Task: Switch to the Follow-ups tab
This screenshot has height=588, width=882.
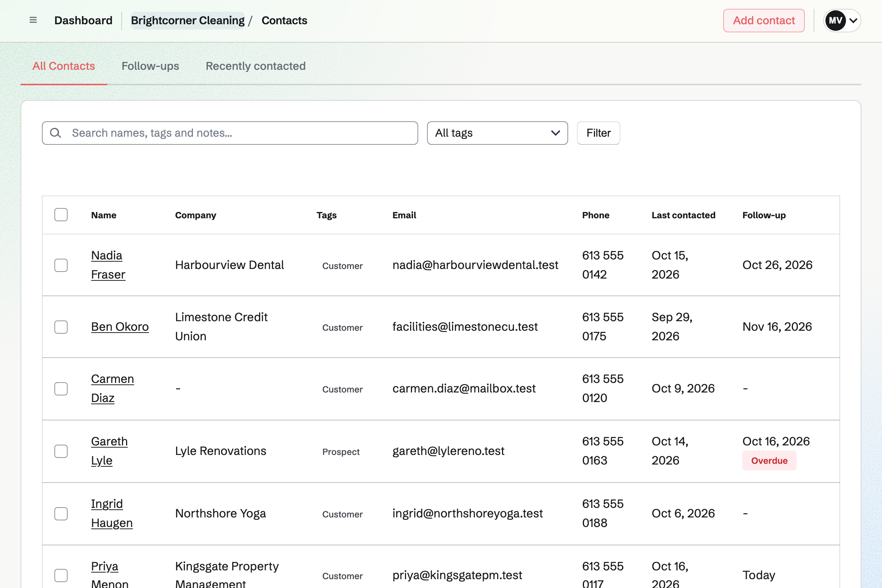Action: click(150, 66)
